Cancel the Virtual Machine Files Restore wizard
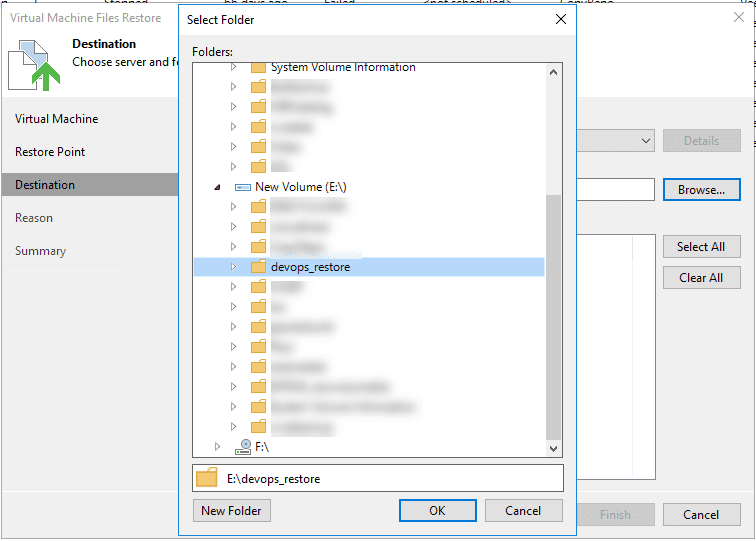756x541 pixels. (x=702, y=514)
